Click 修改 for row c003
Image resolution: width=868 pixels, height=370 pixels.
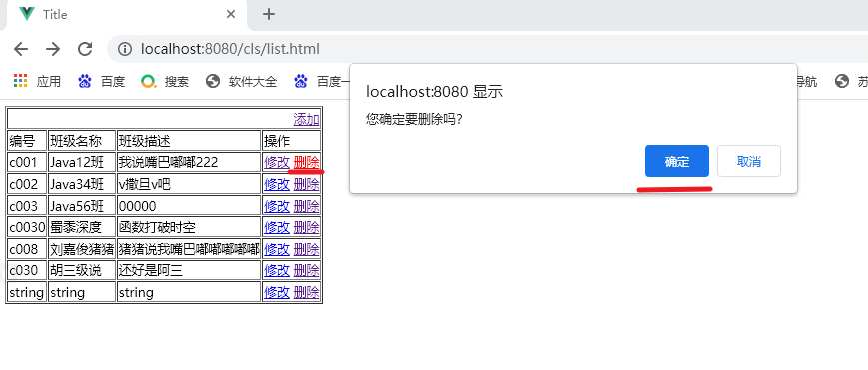tap(277, 206)
